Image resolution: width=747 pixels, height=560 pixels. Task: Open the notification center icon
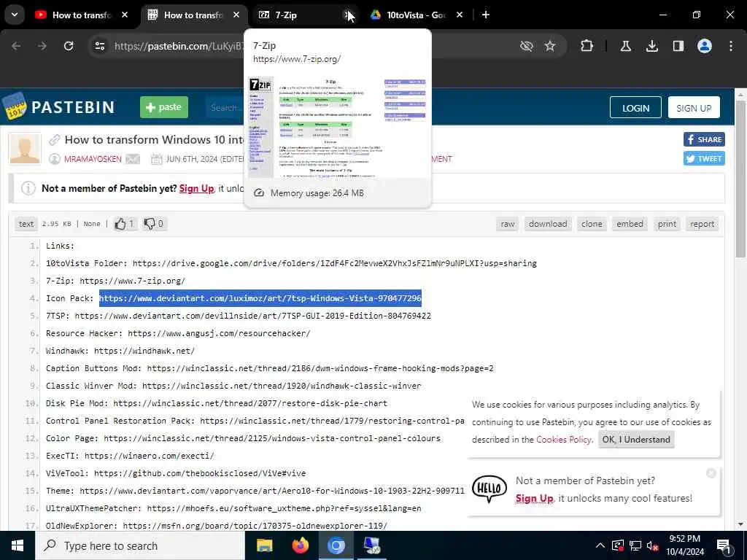click(724, 545)
